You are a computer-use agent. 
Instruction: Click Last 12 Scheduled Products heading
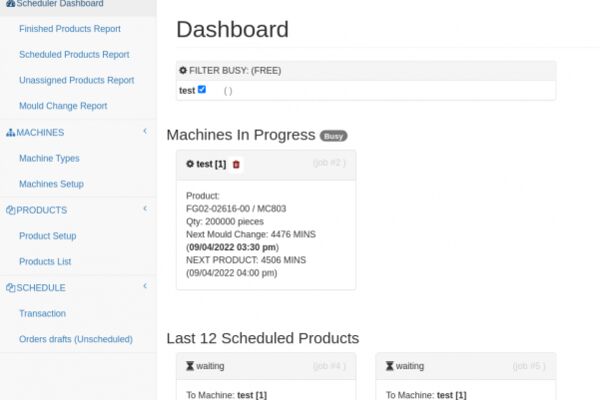[x=263, y=338]
